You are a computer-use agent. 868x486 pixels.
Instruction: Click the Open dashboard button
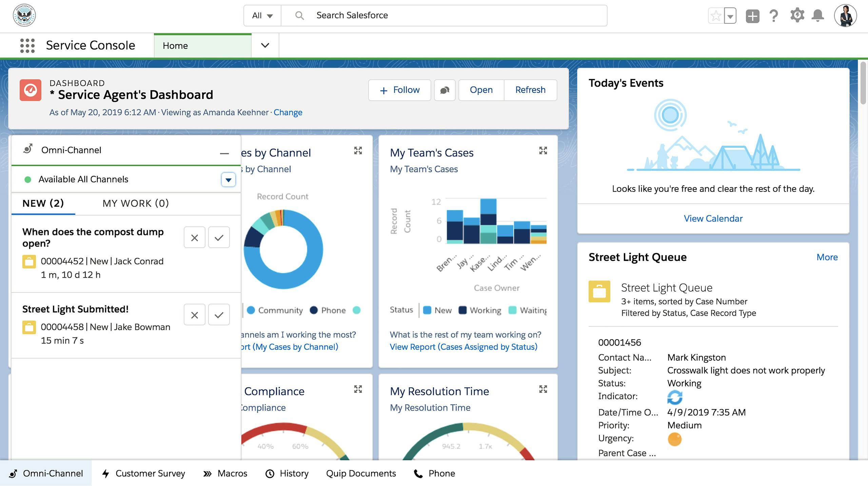pyautogui.click(x=481, y=90)
